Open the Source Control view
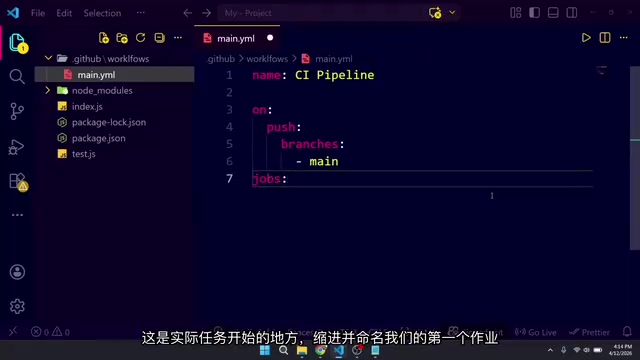The height and width of the screenshot is (360, 640). tap(17, 111)
